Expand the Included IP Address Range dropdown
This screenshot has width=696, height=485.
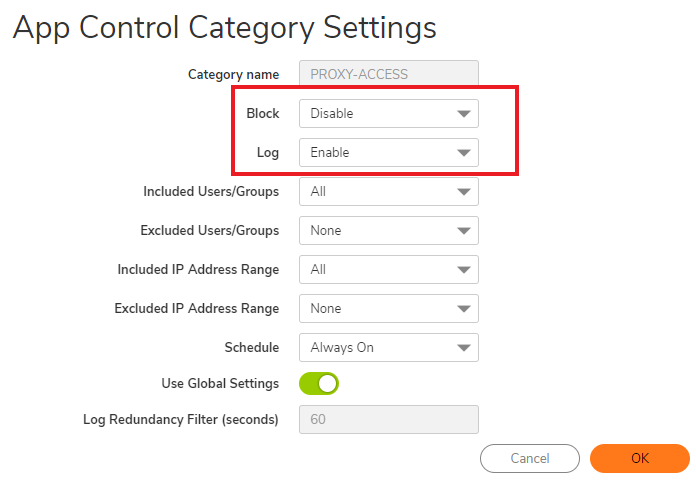(388, 270)
